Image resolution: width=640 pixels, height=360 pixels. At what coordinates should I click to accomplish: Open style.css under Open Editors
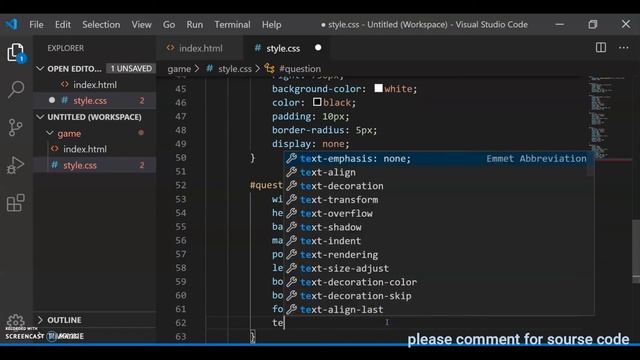point(95,100)
